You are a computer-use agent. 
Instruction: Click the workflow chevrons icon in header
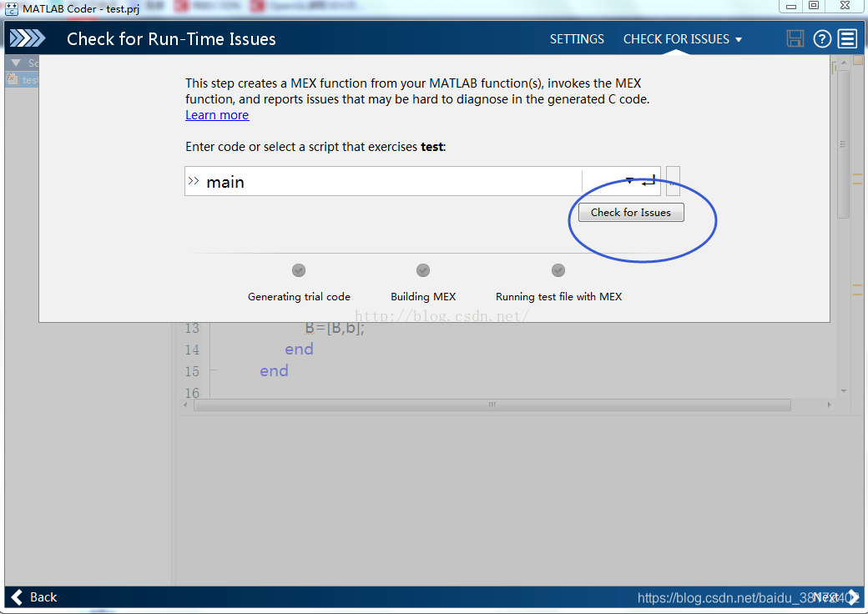point(27,38)
